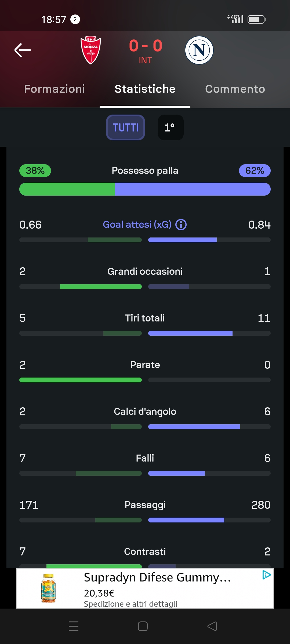Image resolution: width=290 pixels, height=644 pixels.
Task: Tap the back arrow icon
Action: [23, 50]
